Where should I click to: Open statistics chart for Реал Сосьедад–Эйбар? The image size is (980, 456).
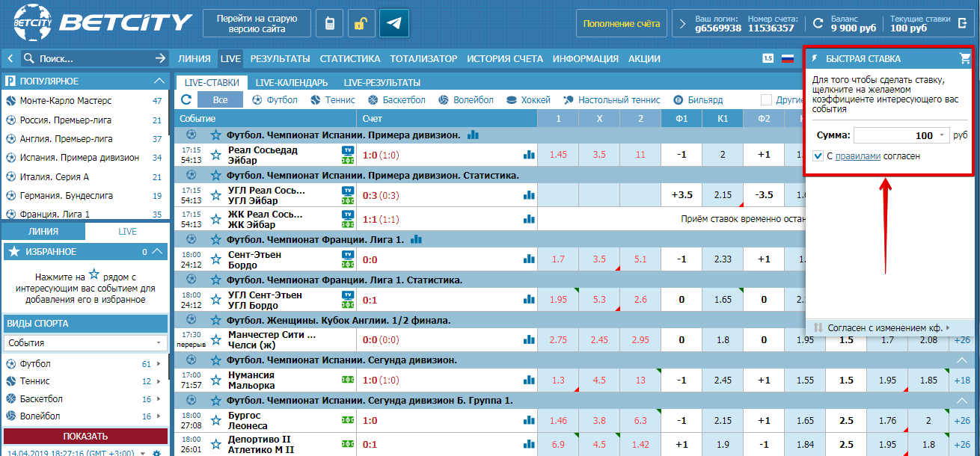tap(530, 155)
